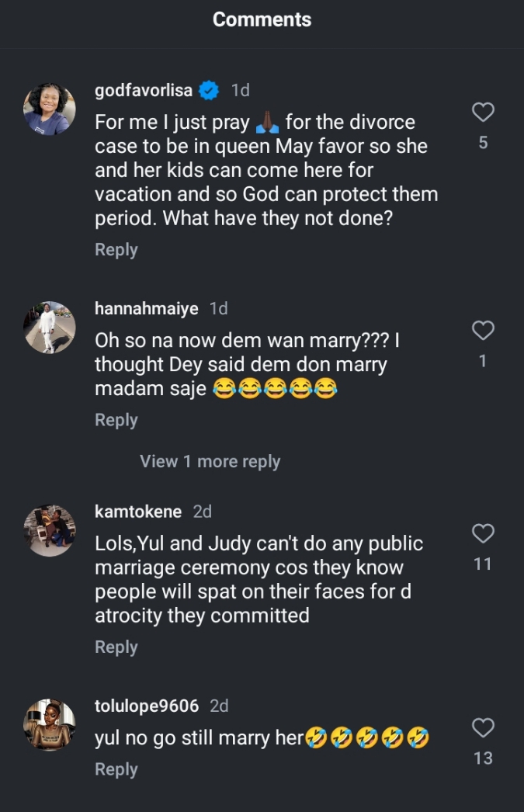524x812 pixels.
Task: View likes count 13 on tolulope9606's comment
Action: 483,758
